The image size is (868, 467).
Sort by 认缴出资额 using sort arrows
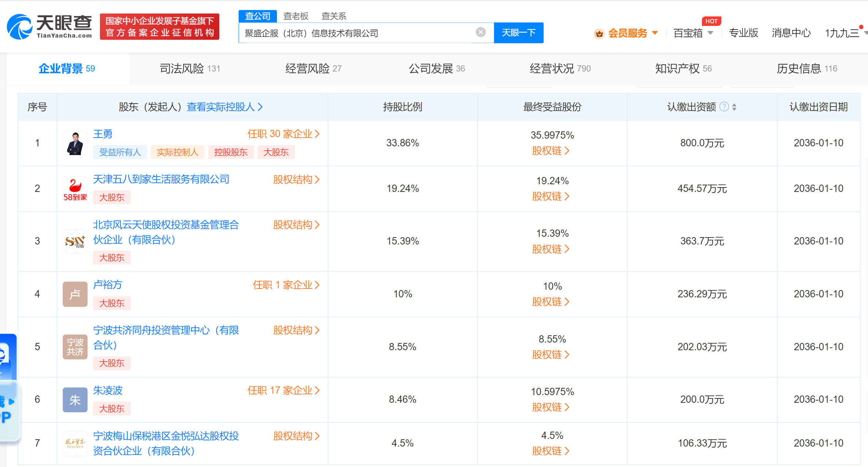click(x=734, y=107)
